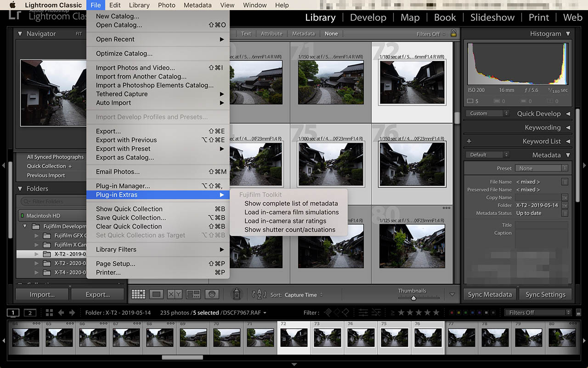Click the crop count indicator under histogram
Viewport: 588px width, 368px height.
coord(473,101)
